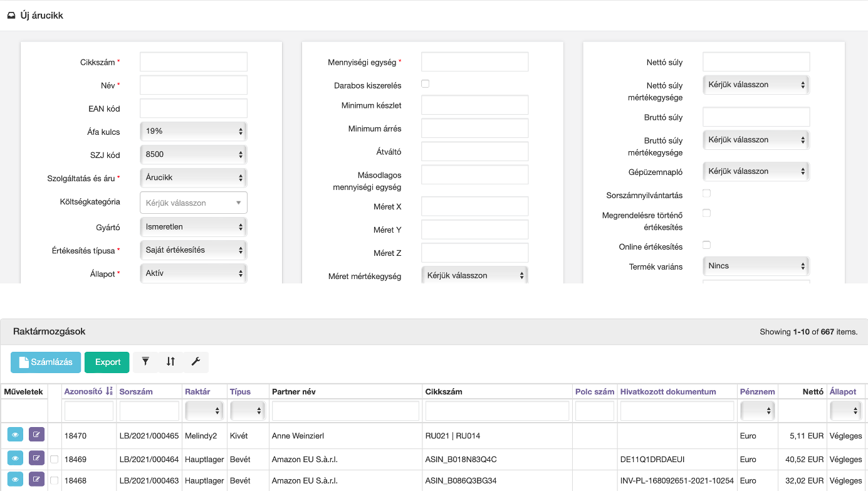The width and height of the screenshot is (868, 491).
Task: Sort by the Sorszám column header
Action: (x=136, y=391)
